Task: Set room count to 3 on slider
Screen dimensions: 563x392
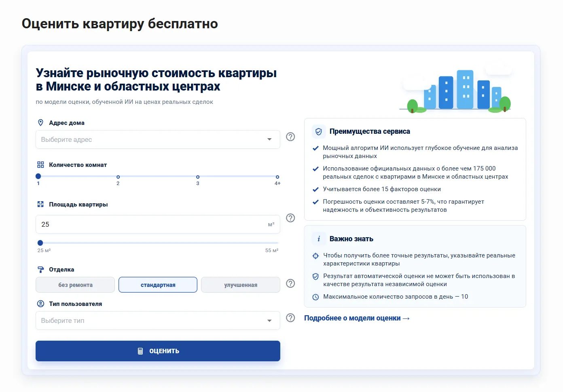Action: (x=198, y=177)
